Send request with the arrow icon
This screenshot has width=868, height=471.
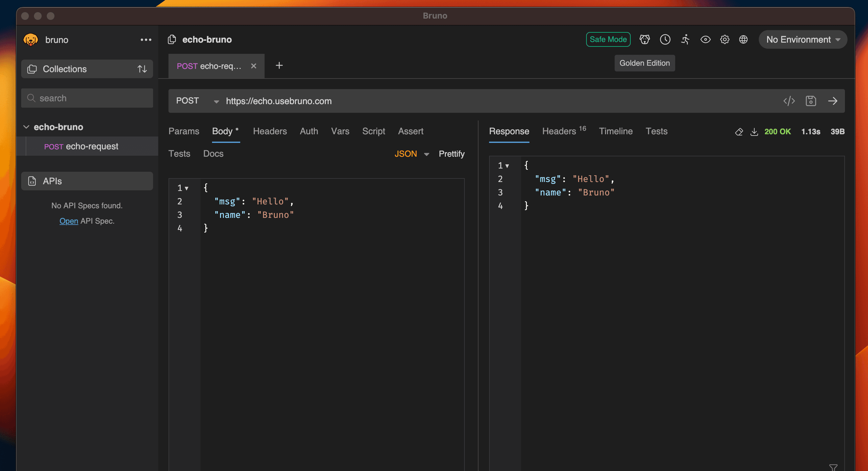coord(833,101)
